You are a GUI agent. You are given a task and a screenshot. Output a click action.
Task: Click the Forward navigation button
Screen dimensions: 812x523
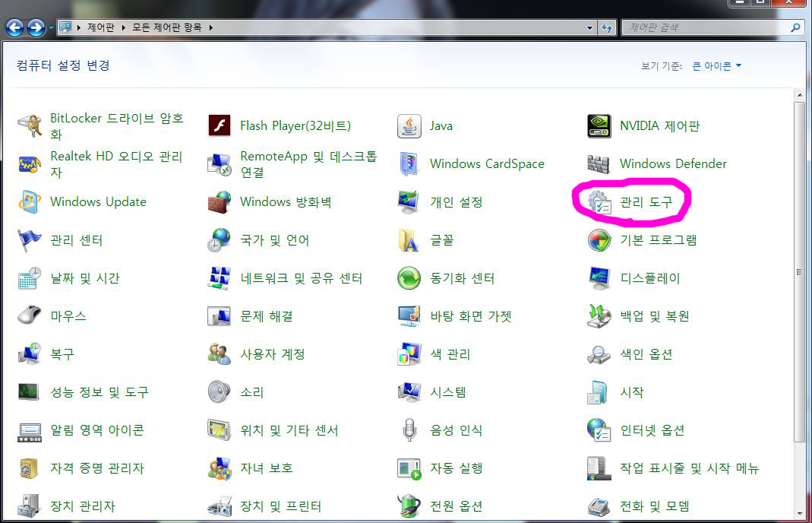[36, 27]
